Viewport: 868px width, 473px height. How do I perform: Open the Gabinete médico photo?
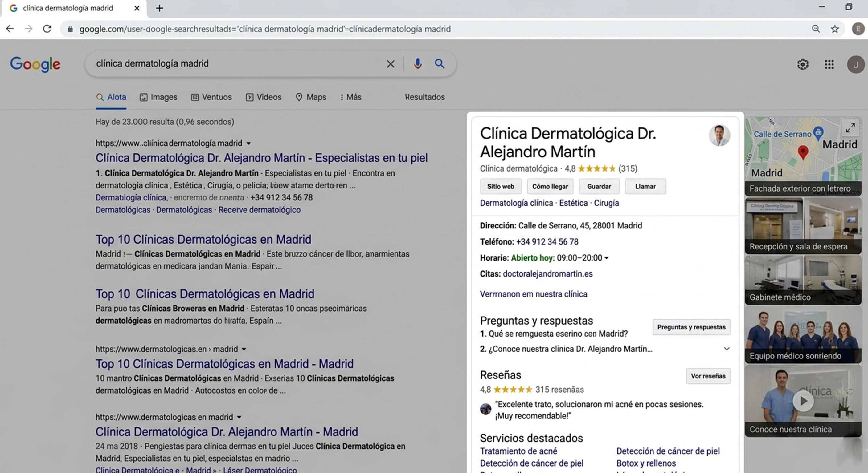(x=803, y=280)
